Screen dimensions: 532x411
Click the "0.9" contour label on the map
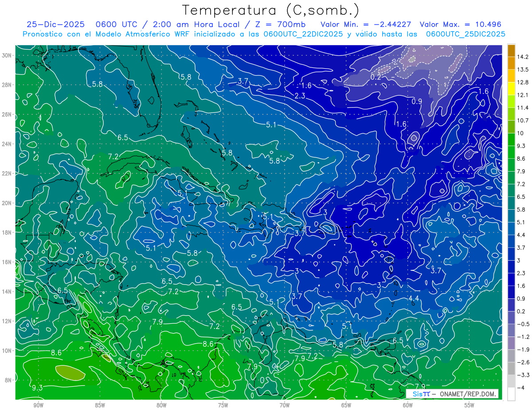pyautogui.click(x=417, y=101)
